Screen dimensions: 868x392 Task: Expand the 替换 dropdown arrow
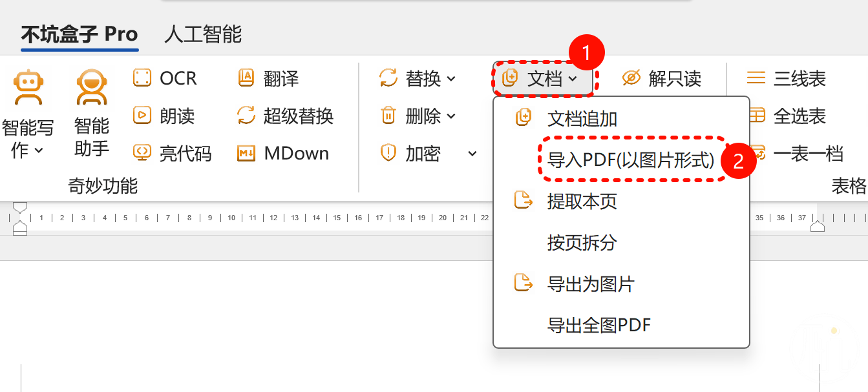point(451,79)
